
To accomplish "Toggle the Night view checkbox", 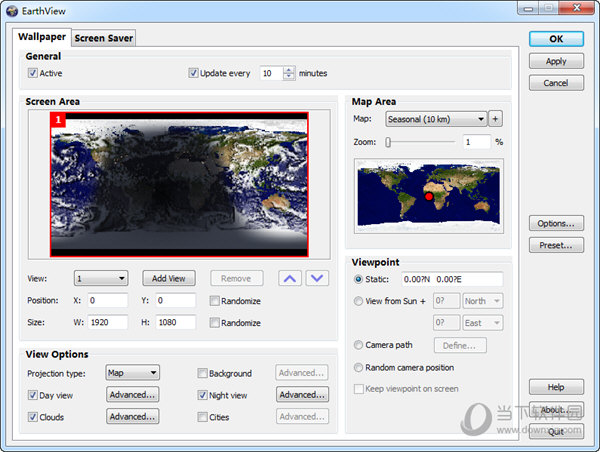I will click(202, 395).
